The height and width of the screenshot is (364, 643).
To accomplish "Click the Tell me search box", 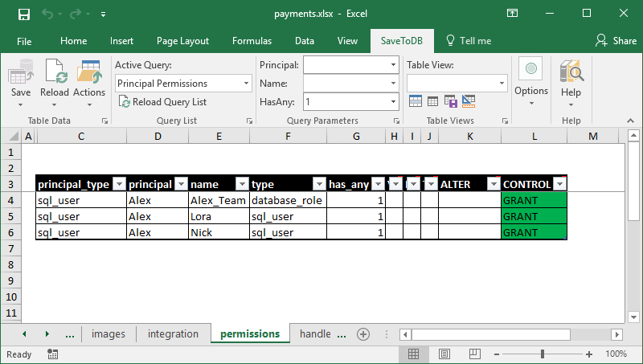I will click(469, 41).
